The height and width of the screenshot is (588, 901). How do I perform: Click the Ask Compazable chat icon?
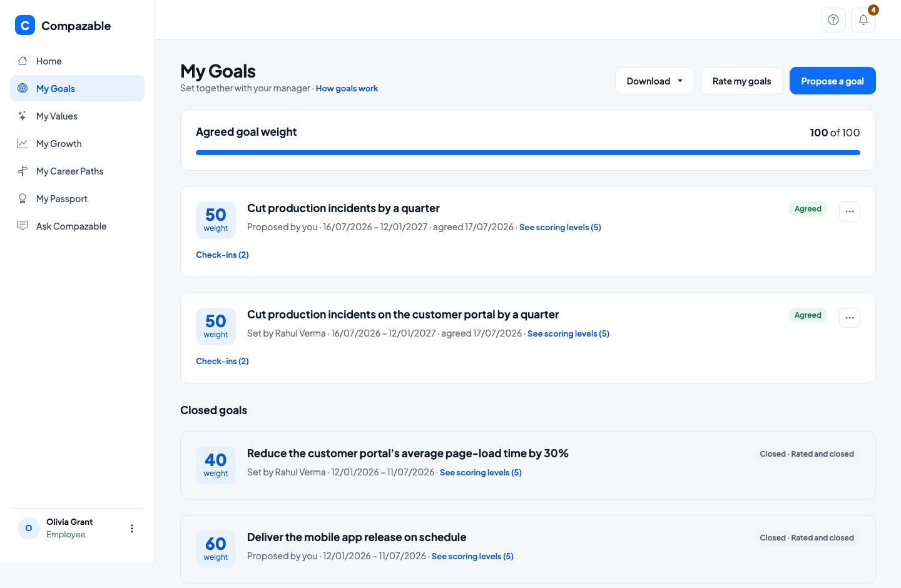tap(23, 226)
